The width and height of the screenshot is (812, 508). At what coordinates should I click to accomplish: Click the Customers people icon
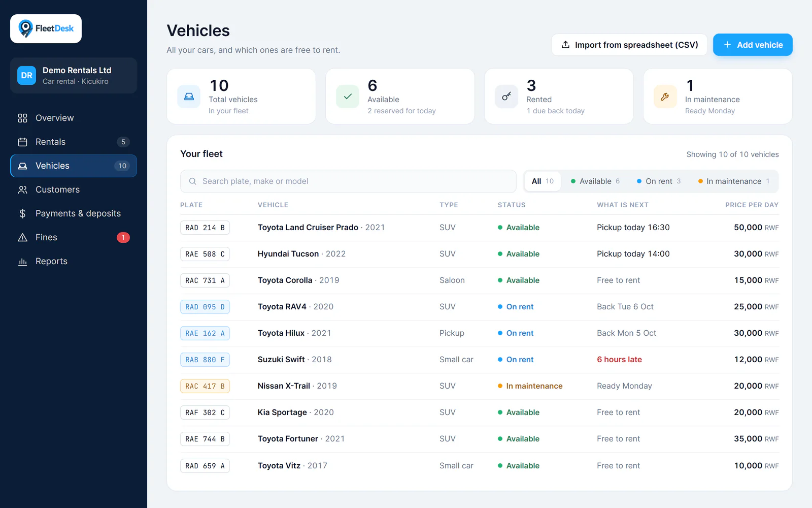[22, 189]
